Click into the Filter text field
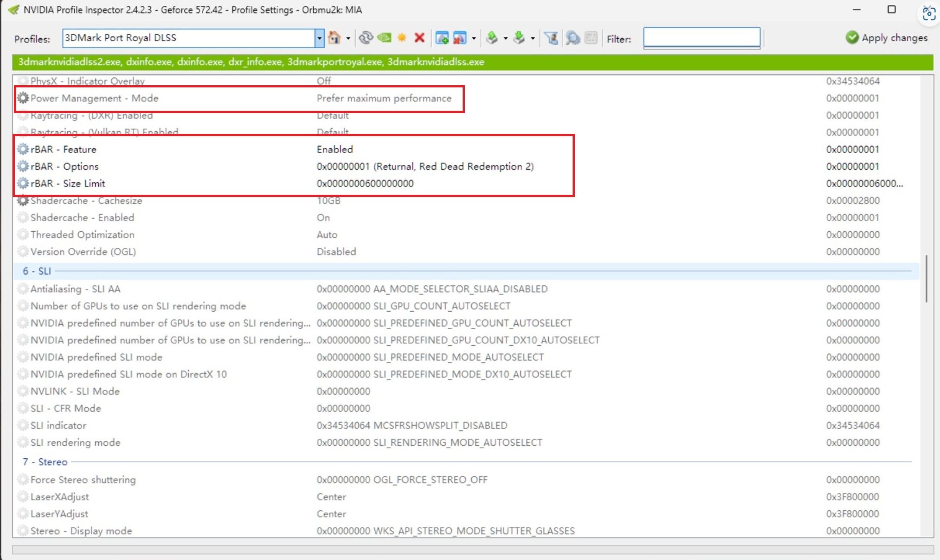The height and width of the screenshot is (560, 940). click(x=701, y=38)
